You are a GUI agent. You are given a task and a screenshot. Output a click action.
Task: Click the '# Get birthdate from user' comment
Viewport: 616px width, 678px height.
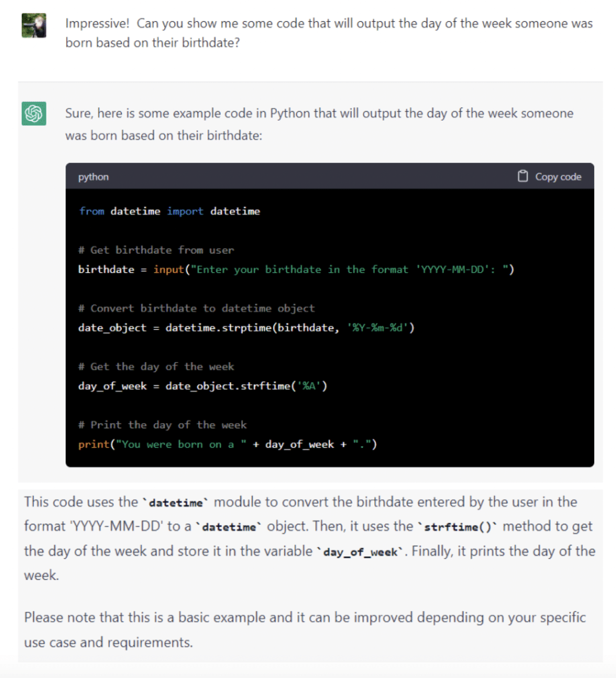(156, 250)
